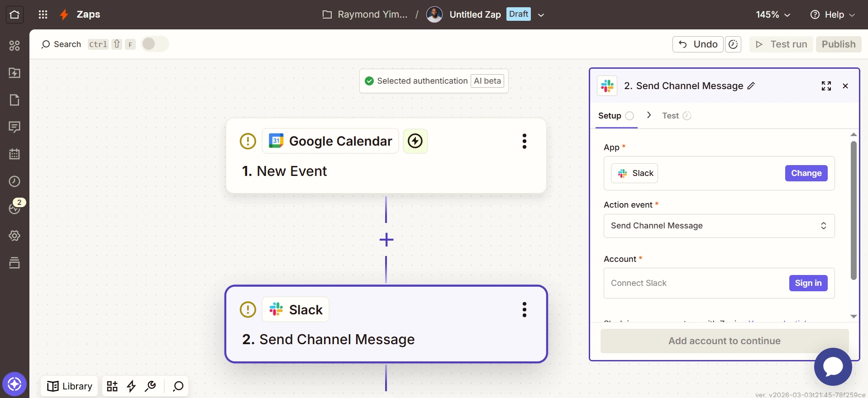868x398 pixels.
Task: Open the settings gear in left sidebar
Action: (14, 236)
